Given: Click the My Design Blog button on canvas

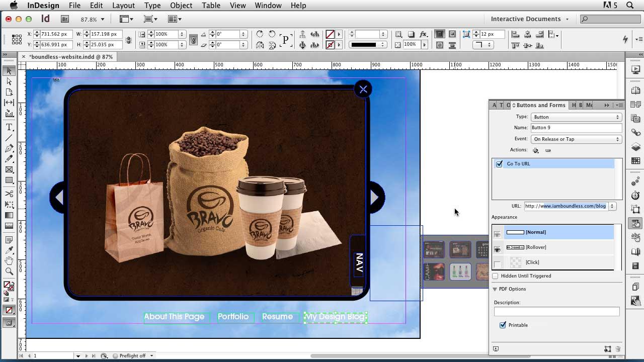Looking at the screenshot, I should [336, 317].
